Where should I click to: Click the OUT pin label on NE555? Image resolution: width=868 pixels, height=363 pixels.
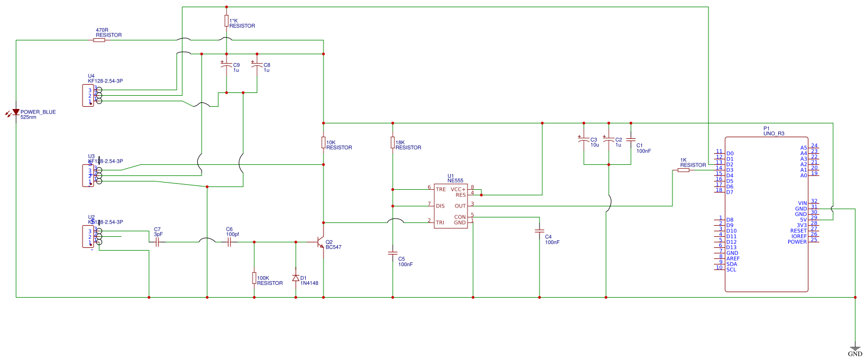tap(461, 206)
